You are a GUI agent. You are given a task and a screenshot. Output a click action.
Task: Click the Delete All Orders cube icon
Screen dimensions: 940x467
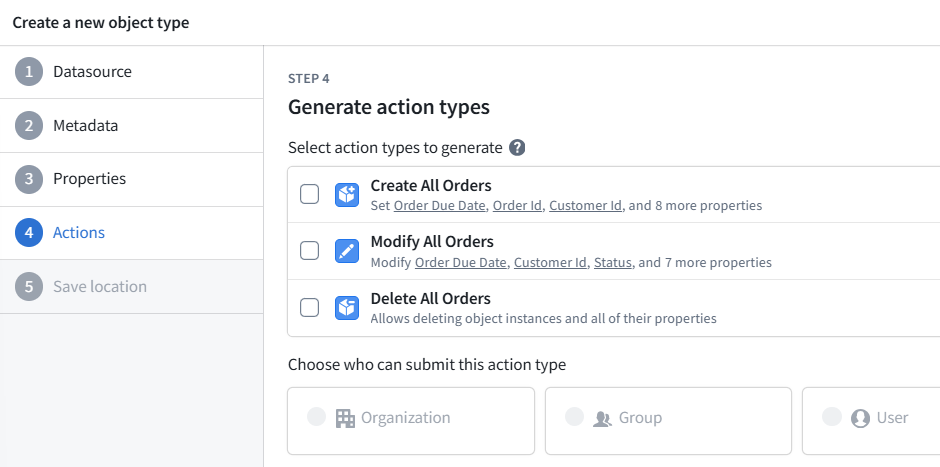(x=347, y=308)
